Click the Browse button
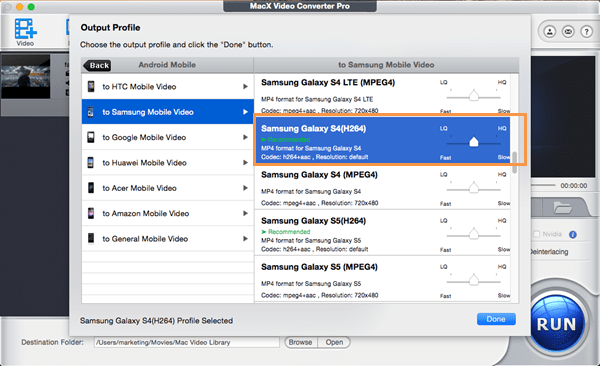Image resolution: width=600 pixels, height=366 pixels. click(301, 342)
